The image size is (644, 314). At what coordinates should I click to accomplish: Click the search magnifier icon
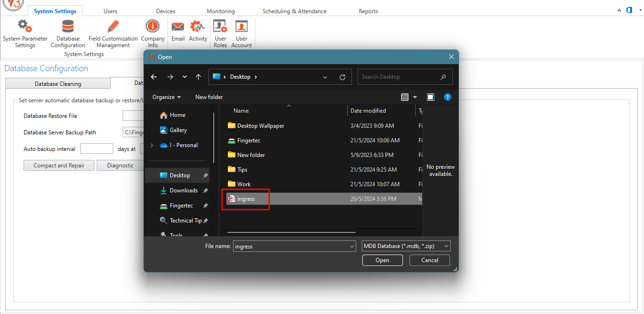click(x=443, y=77)
